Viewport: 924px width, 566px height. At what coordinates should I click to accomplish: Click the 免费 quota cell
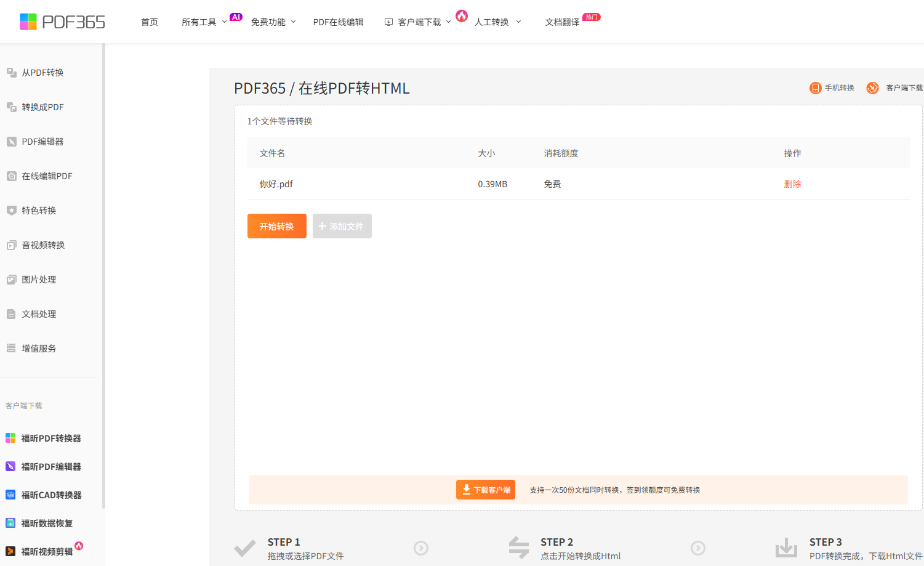click(552, 184)
